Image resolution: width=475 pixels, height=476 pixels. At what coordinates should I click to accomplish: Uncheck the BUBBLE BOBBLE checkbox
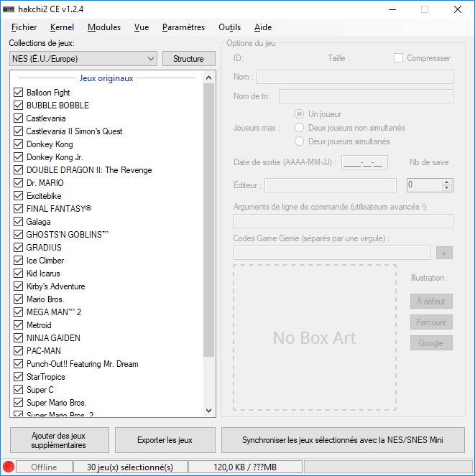(x=18, y=106)
